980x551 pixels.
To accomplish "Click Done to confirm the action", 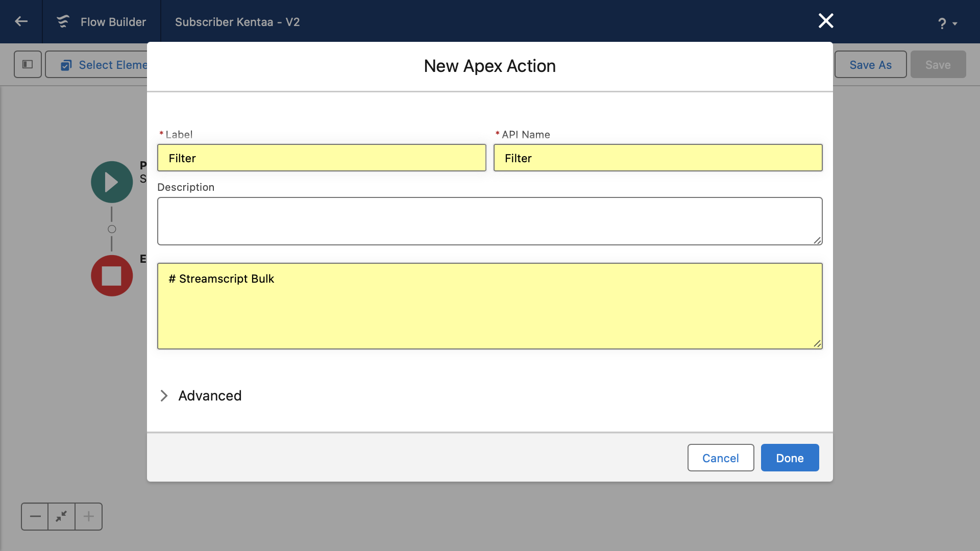I will coord(790,458).
